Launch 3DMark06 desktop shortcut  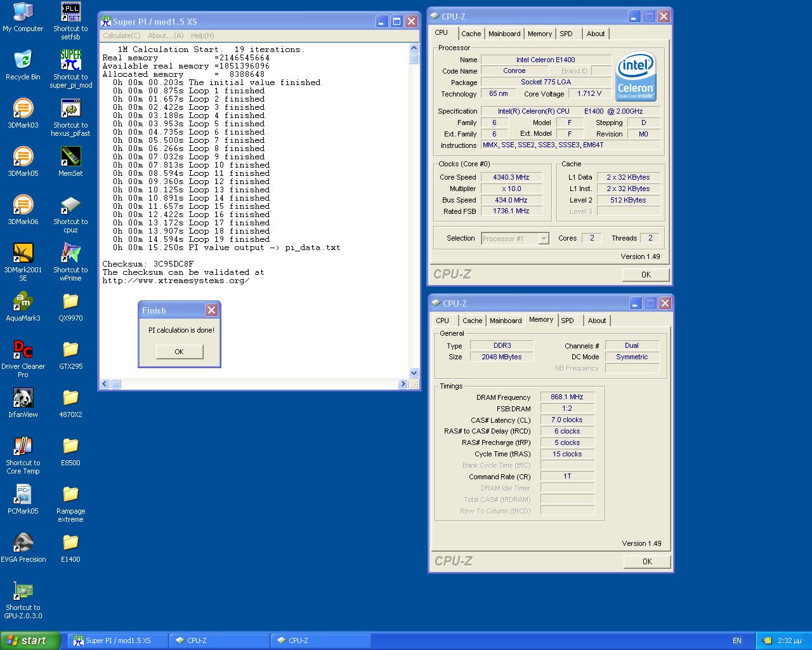(23, 209)
